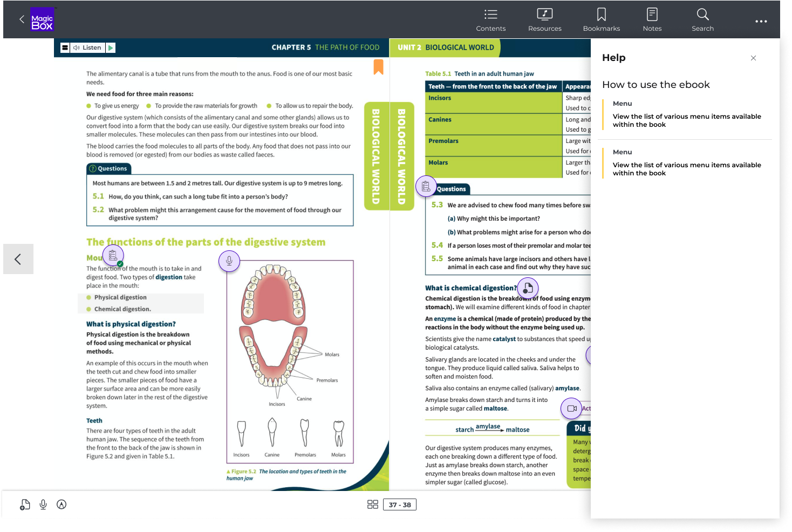
Task: Open the note hotspot near chemical digestion heading
Action: point(528,288)
